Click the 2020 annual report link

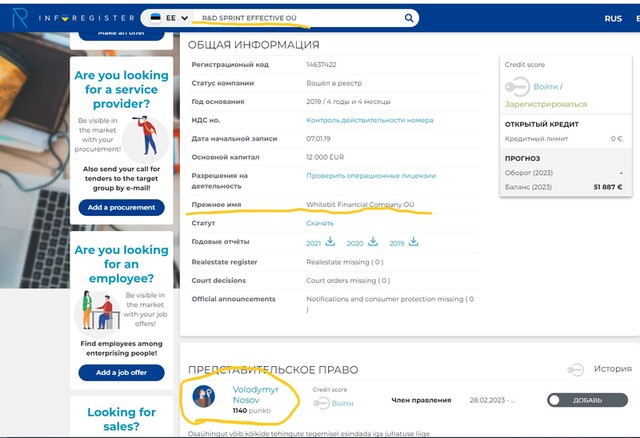coord(355,243)
